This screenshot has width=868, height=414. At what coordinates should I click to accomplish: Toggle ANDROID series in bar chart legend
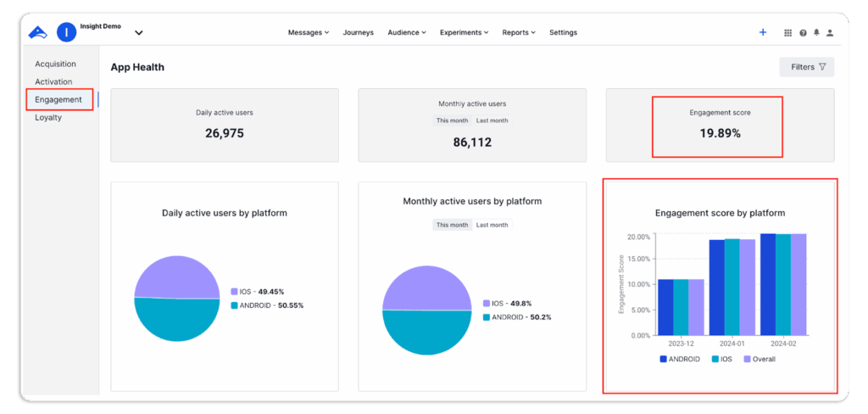(x=680, y=359)
